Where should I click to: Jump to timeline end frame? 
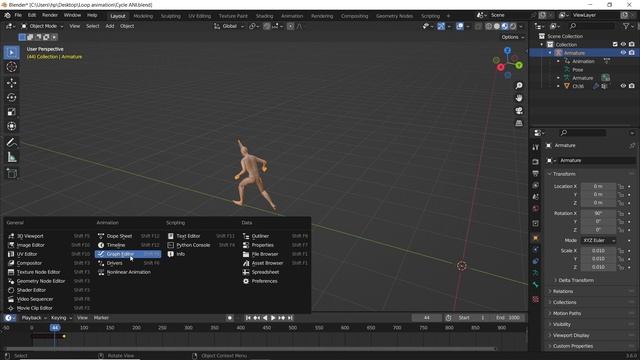(x=290, y=318)
